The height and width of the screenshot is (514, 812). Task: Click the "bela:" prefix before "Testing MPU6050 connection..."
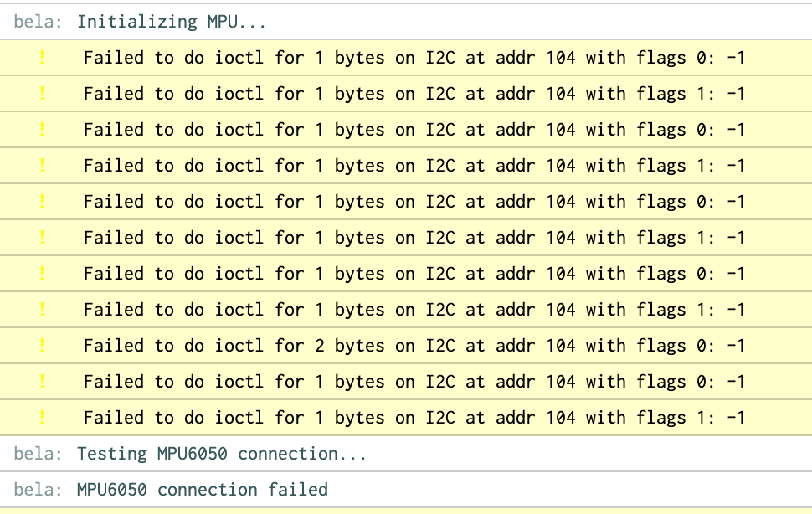coord(38,454)
